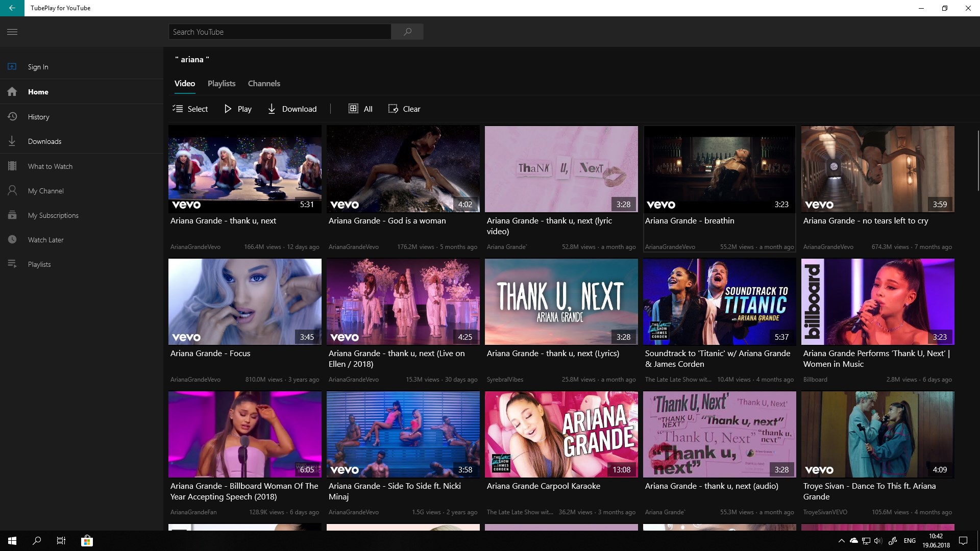Open the Ariana Grande - Focus thumbnail
This screenshot has height=551, width=980.
click(245, 302)
